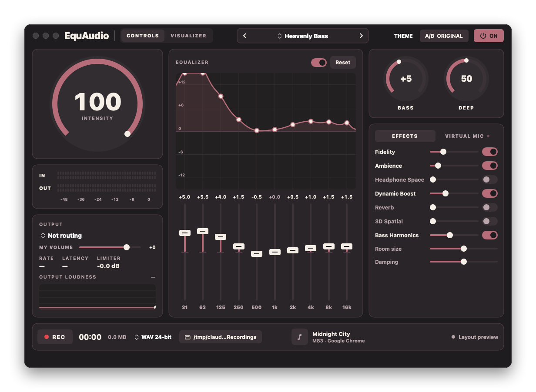Click the 63 Hz EQ band fader

(x=203, y=231)
